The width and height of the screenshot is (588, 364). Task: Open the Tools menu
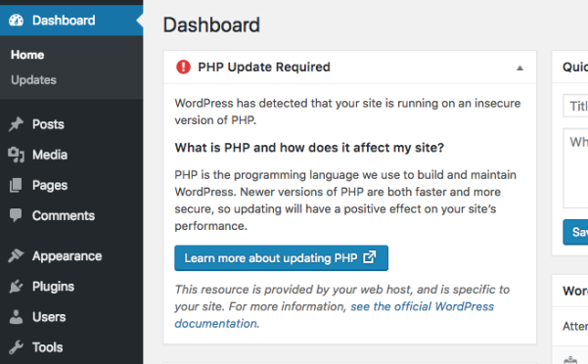[x=71, y=347]
